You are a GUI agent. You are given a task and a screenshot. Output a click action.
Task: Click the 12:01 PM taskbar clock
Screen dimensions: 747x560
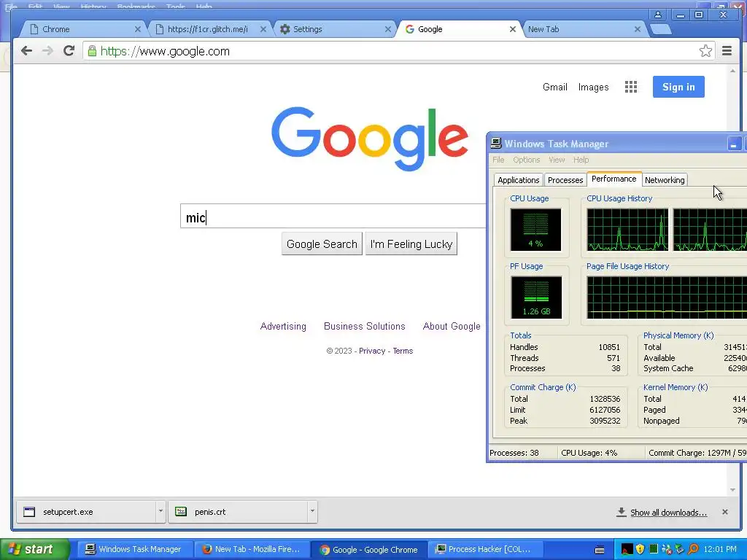coord(719,549)
